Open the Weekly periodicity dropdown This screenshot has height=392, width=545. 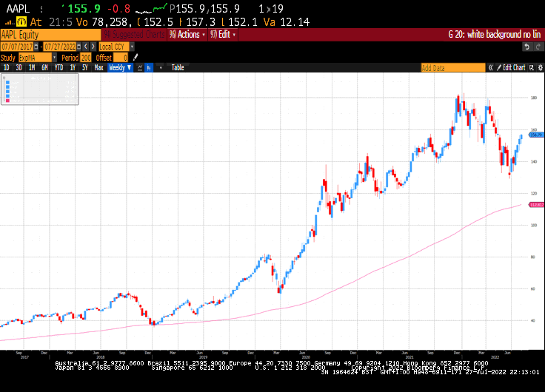[120, 68]
